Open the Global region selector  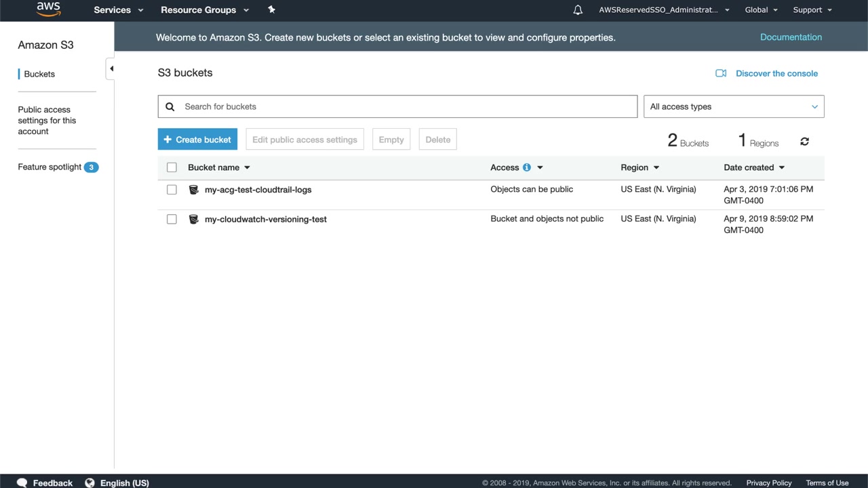[761, 9]
